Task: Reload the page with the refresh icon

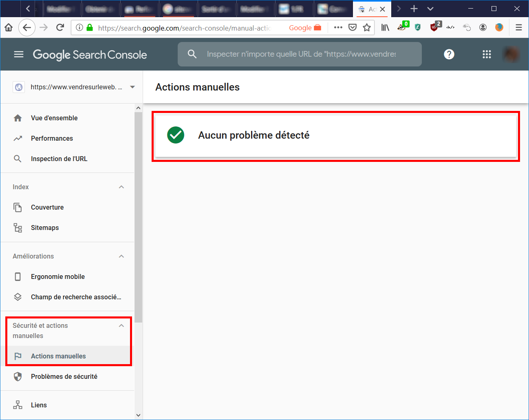Action: pos(60,27)
